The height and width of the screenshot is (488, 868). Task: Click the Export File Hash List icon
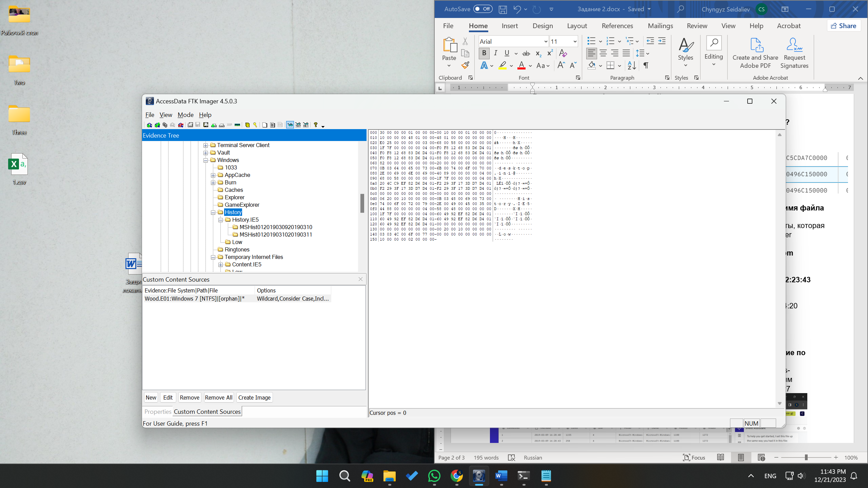[x=273, y=125]
